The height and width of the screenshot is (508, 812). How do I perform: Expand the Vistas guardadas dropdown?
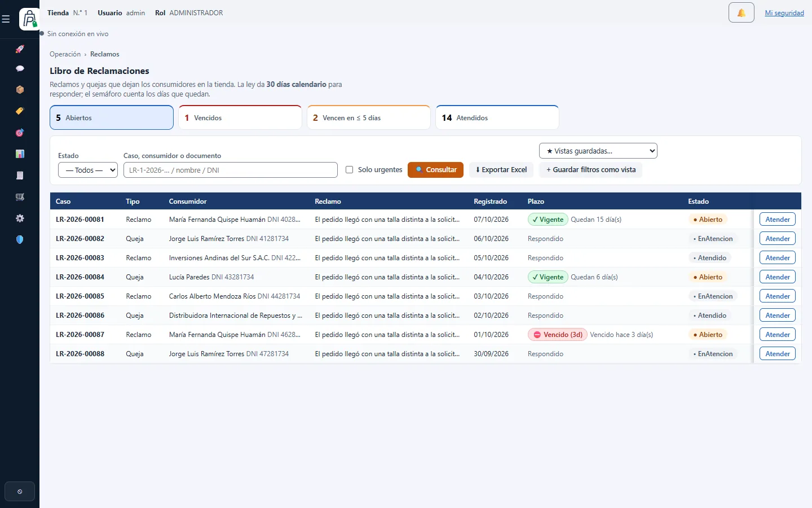(598, 151)
